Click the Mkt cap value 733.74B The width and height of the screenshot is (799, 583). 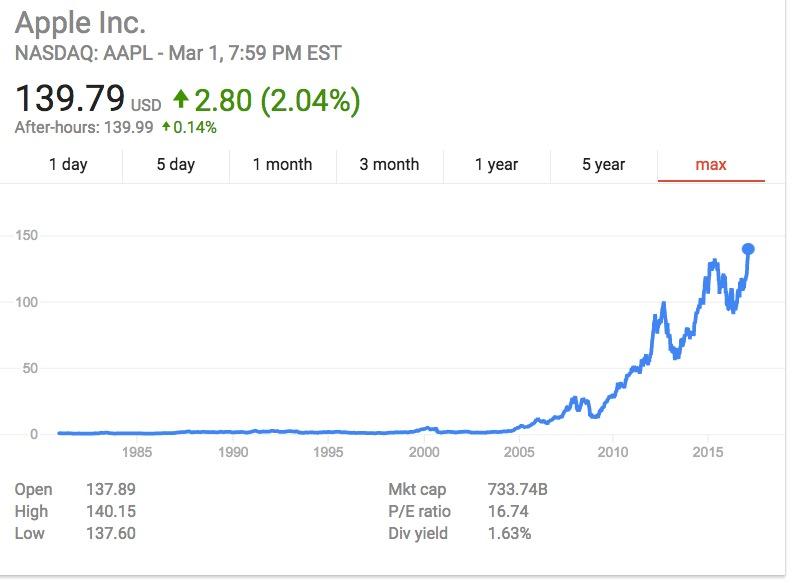pyautogui.click(x=514, y=489)
